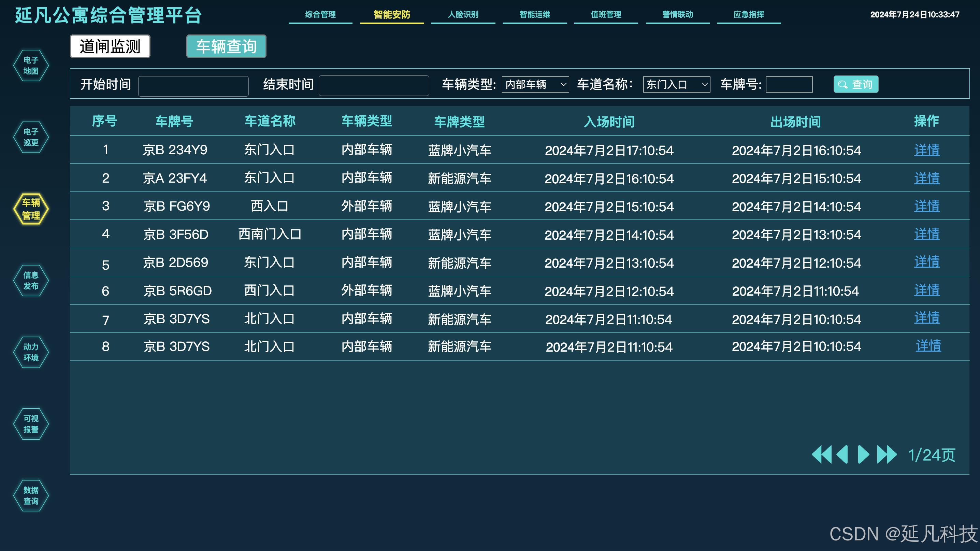Click the 西入口 lane cell
This screenshot has width=980, height=551.
270,206
